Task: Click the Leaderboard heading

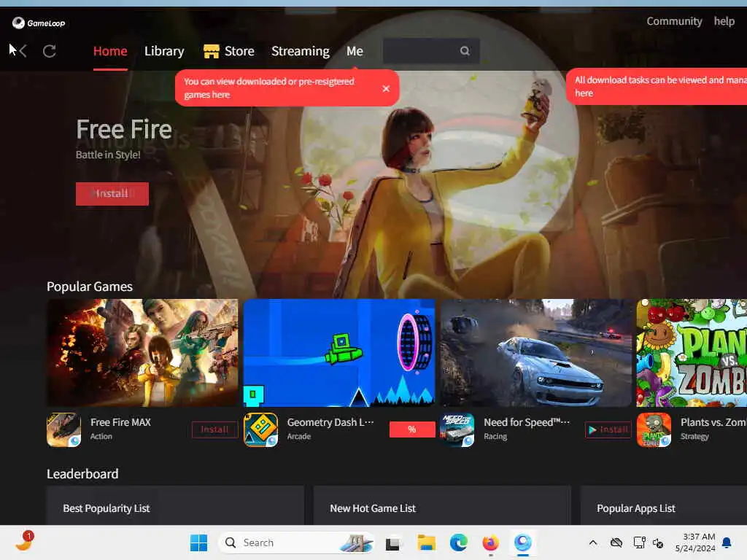Action: [x=82, y=474]
